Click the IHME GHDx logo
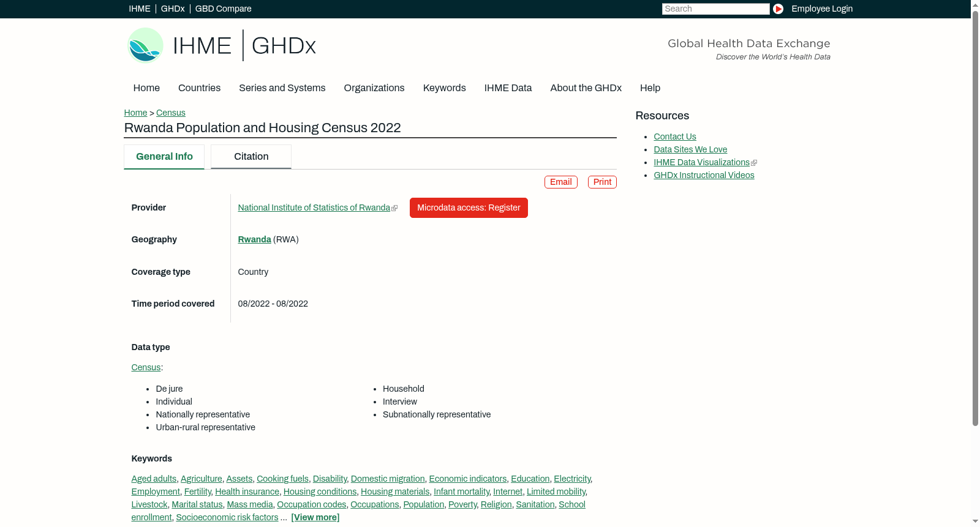Viewport: 980px width, 527px height. click(x=222, y=45)
